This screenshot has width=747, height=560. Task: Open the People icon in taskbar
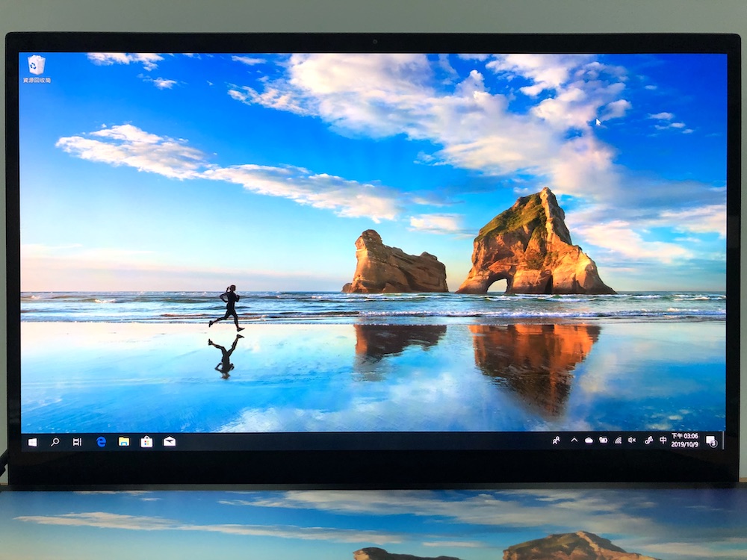click(x=556, y=441)
